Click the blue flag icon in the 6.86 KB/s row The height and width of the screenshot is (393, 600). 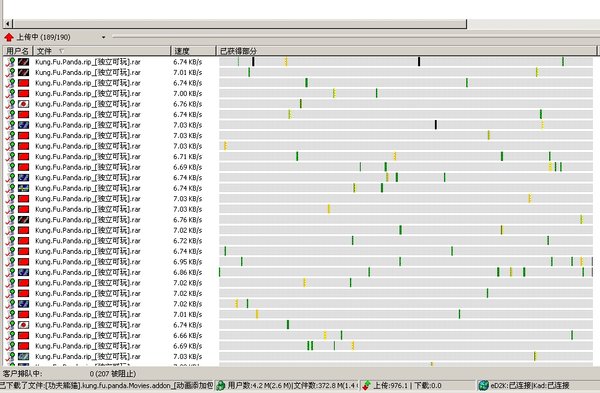pos(24,272)
